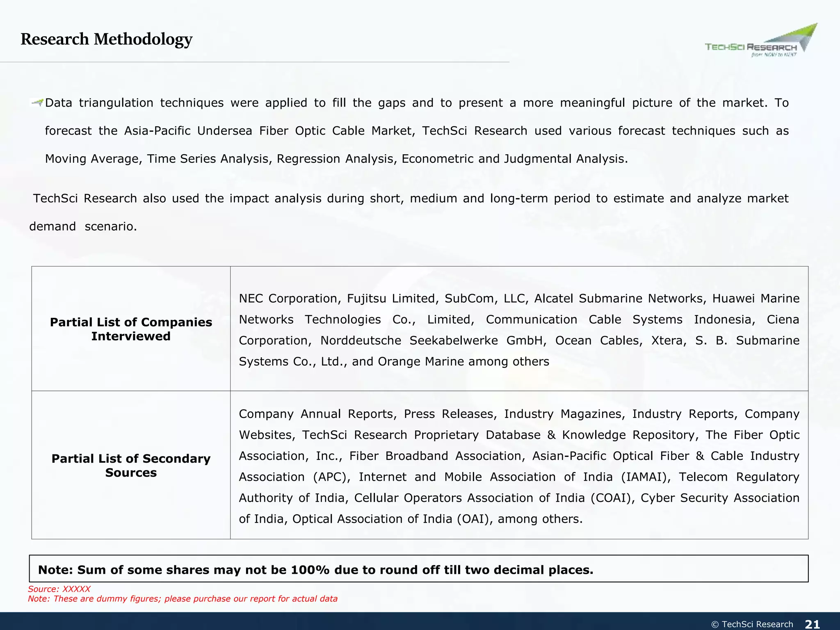840x630 pixels.
Task: Click the green arrow bullet icon
Action: pyautogui.click(x=37, y=103)
